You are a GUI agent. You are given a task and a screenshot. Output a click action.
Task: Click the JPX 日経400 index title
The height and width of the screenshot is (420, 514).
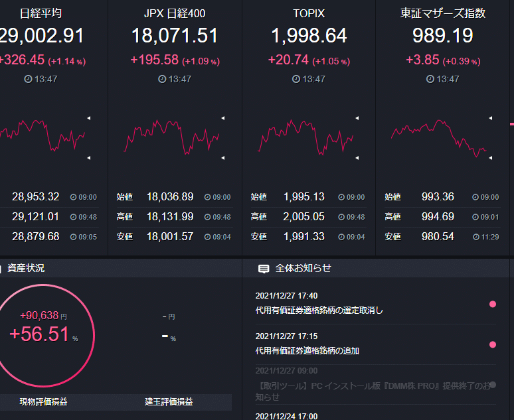[x=175, y=13]
